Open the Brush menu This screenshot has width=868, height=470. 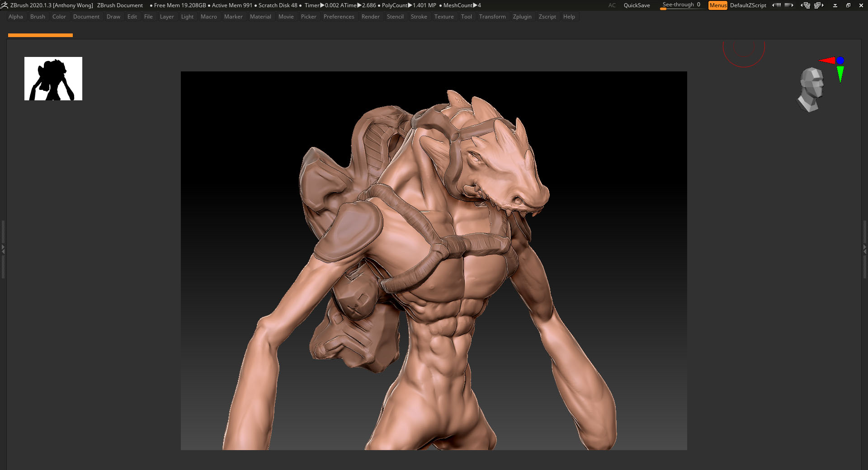tap(38, 17)
